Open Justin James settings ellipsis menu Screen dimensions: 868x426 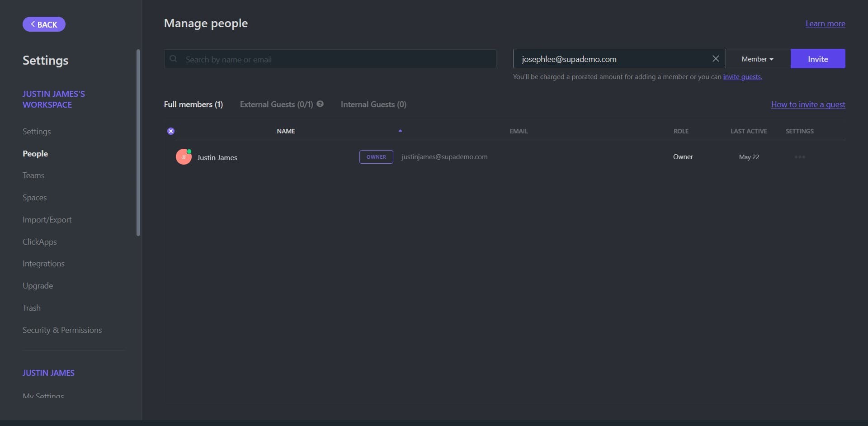pos(799,157)
